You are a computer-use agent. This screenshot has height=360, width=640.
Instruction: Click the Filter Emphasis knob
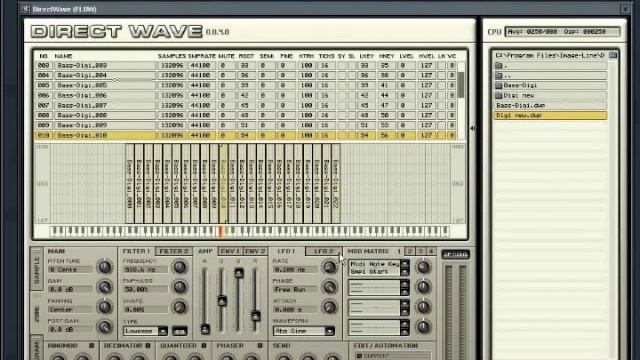click(180, 287)
